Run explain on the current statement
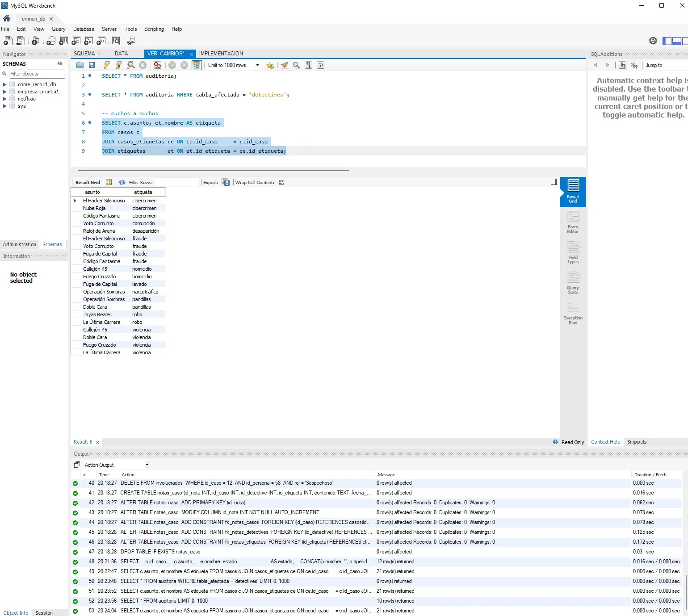Screen dimensions: 688x616 click(x=131, y=65)
